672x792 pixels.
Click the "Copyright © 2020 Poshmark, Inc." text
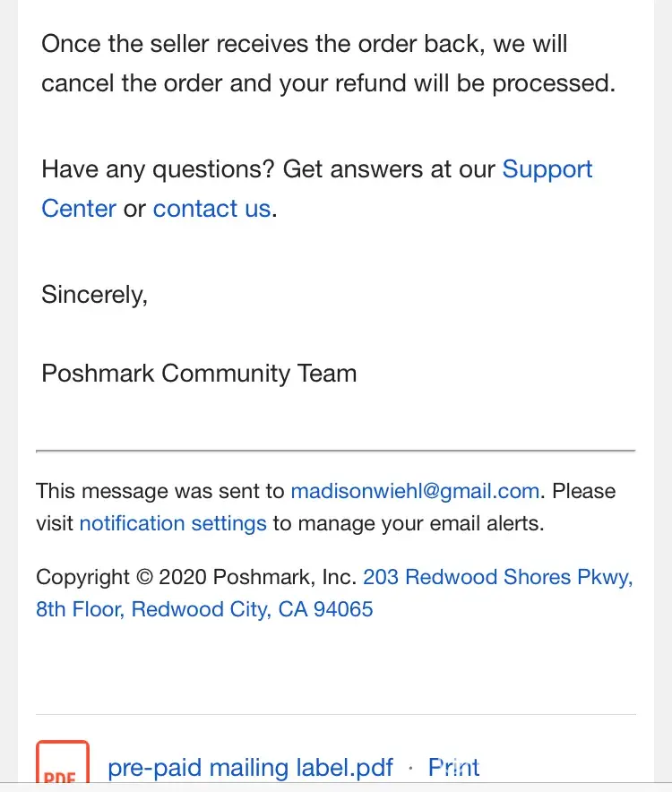click(x=196, y=577)
